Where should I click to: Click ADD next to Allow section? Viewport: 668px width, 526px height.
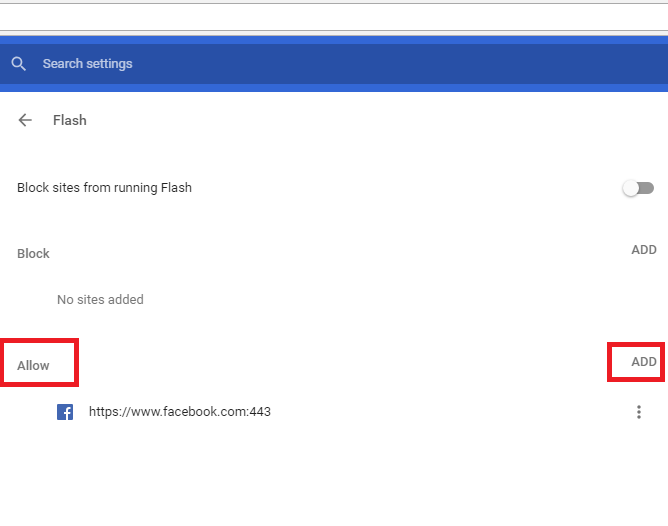tap(644, 362)
